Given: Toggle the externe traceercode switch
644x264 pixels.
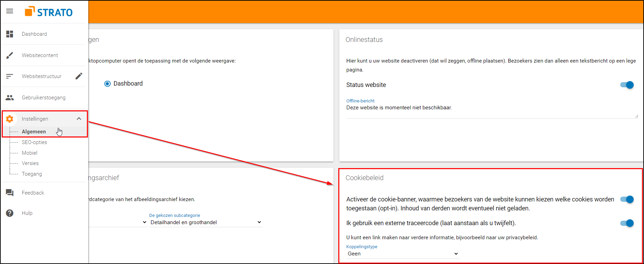Looking at the screenshot, I should click(627, 223).
